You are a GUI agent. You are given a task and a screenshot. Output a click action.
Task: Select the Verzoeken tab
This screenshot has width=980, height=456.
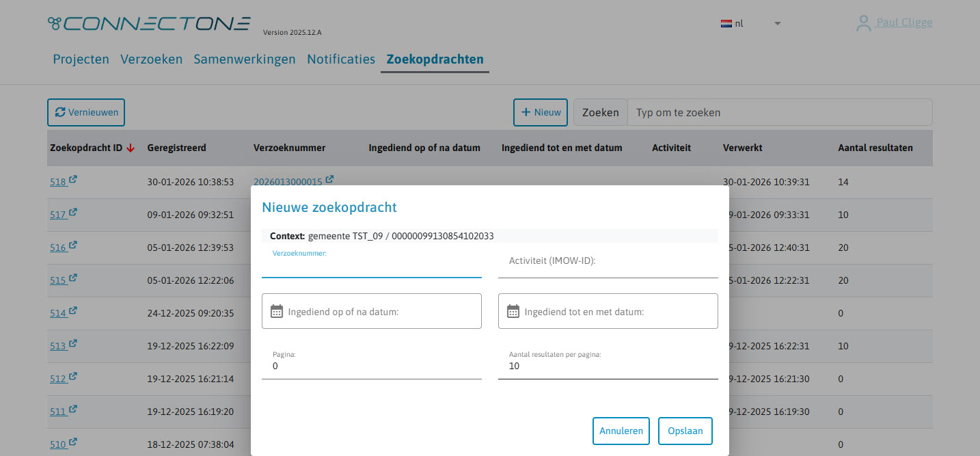pos(151,59)
